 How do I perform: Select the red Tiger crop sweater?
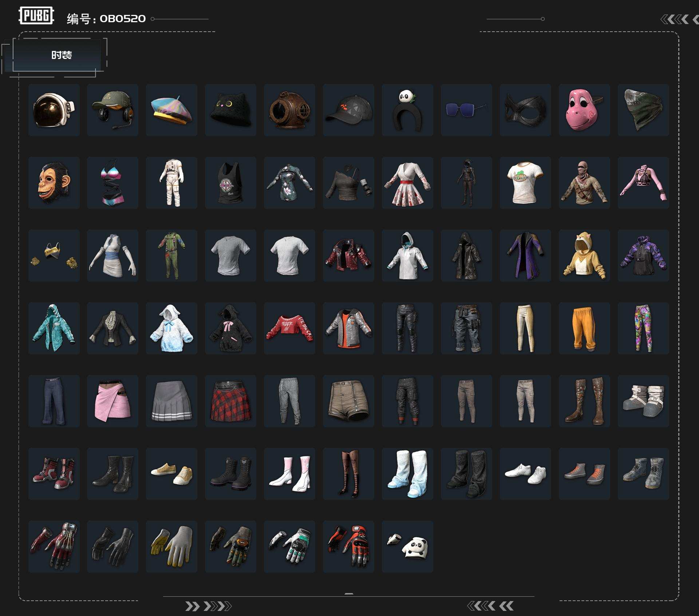point(290,328)
